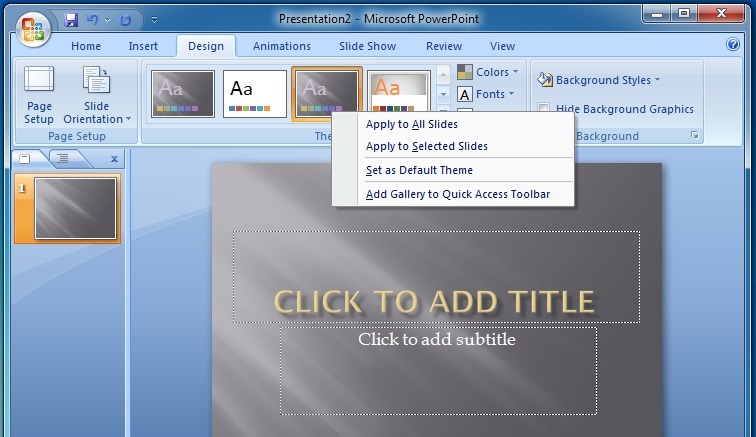Switch to the Outline pane tab

coord(63,158)
